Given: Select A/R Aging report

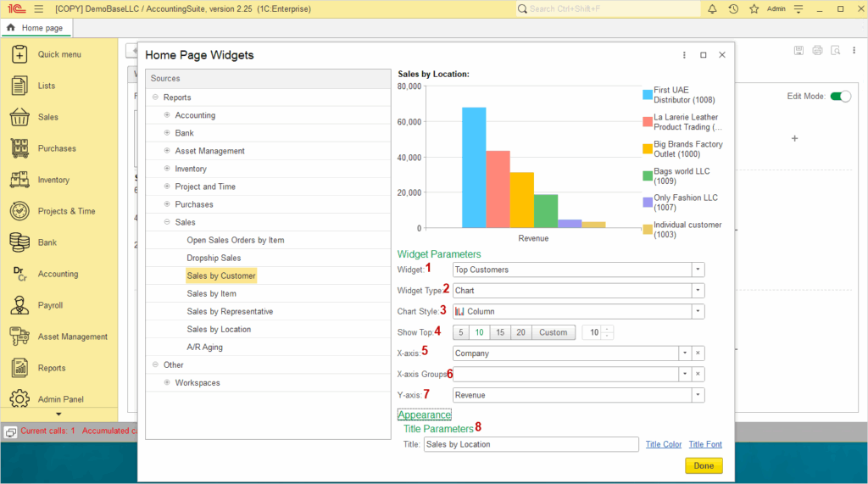Looking at the screenshot, I should [204, 347].
